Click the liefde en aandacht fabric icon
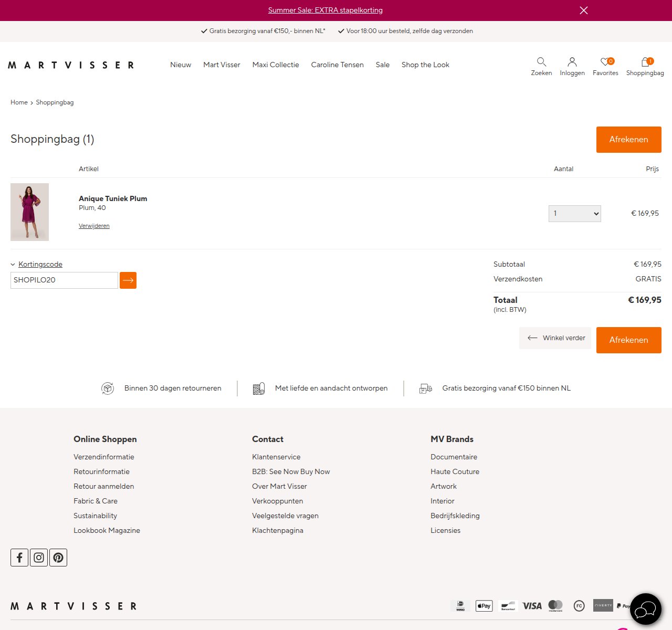The height and width of the screenshot is (630, 672). 259,388
